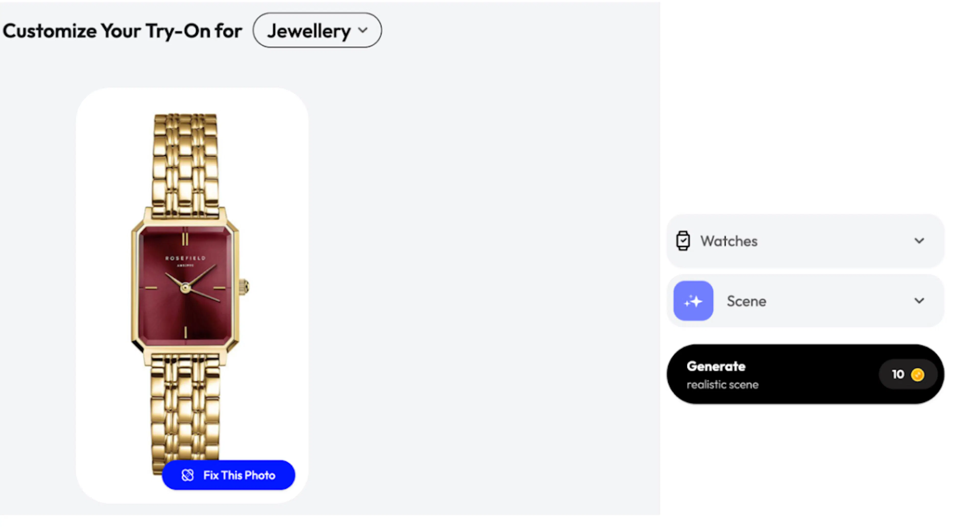This screenshot has width=980, height=527.
Task: Click the "Customize Your Try-On for" heading
Action: [122, 31]
